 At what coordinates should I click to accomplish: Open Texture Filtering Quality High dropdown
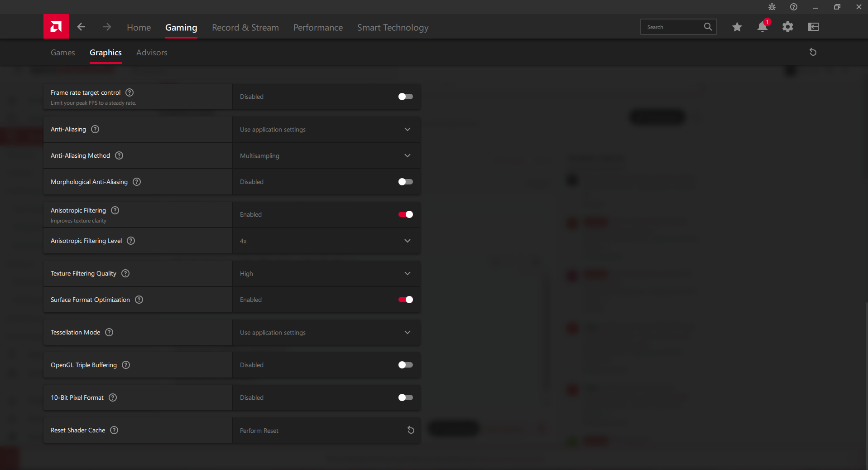(326, 273)
